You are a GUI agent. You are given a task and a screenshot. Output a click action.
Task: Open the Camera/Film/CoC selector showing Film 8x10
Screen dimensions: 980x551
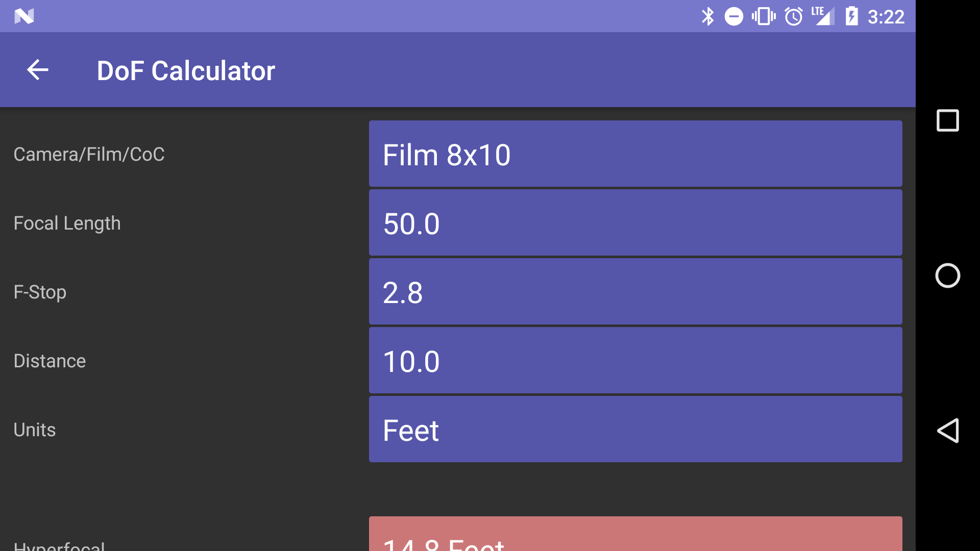coord(635,154)
